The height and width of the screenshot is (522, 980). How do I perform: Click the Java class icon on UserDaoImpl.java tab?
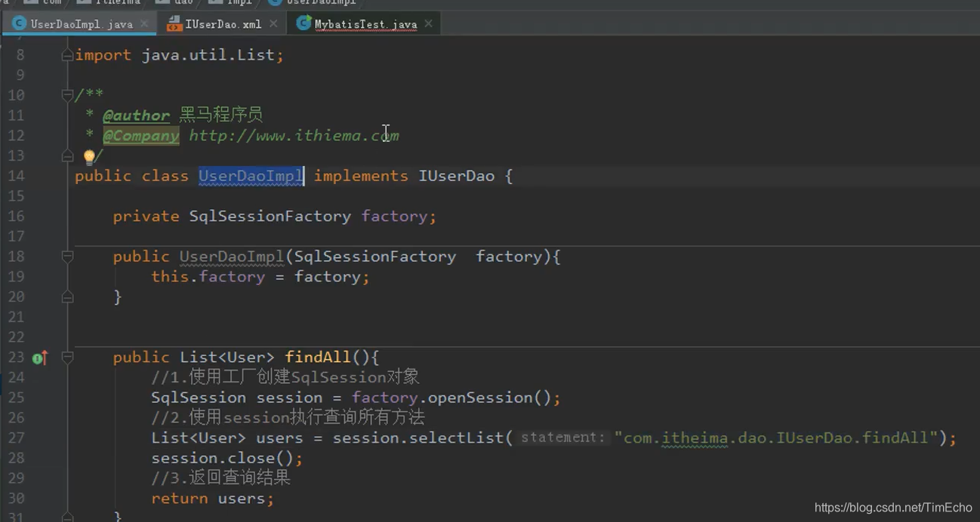tap(20, 24)
